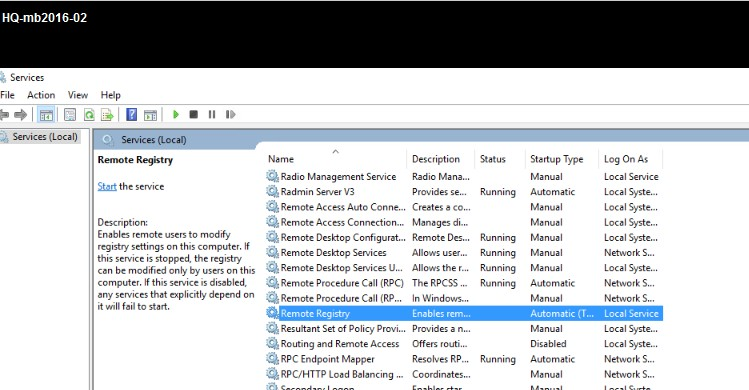Toggle Show/Hide Console Tree icon
This screenshot has width=749, height=390.
click(x=46, y=115)
